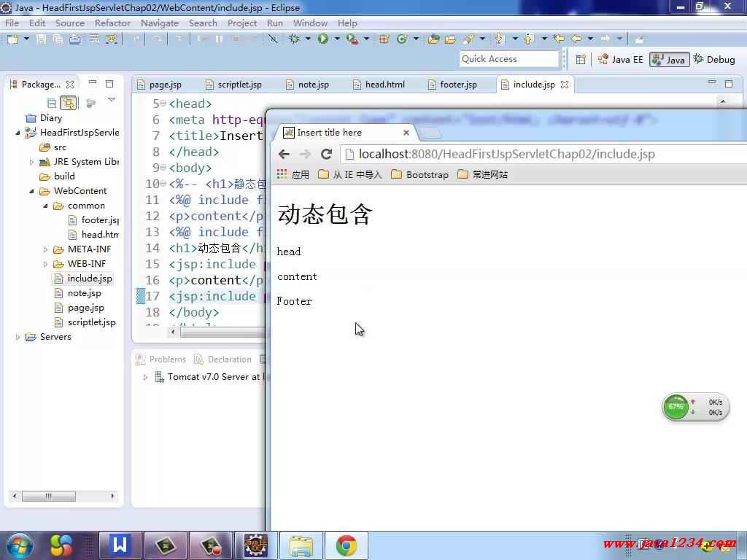This screenshot has width=747, height=560.
Task: Click Chrome's back navigation arrow
Action: point(285,154)
